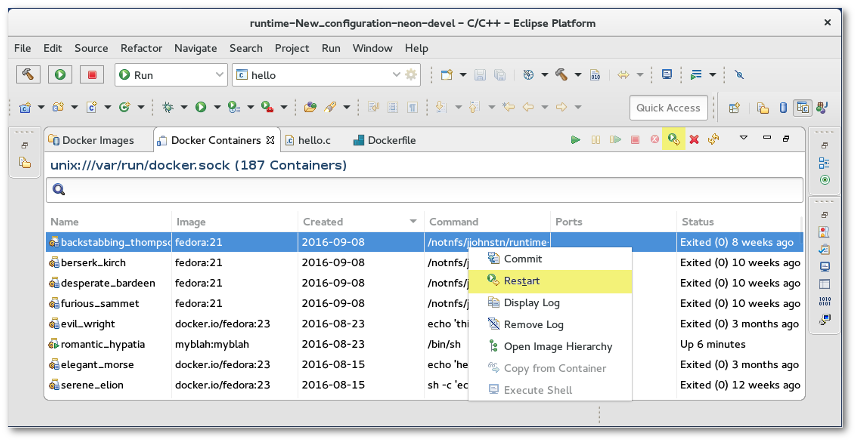Viewport: 857px width, 442px height.
Task: Click the green Run icon in second toolbar
Action: pos(201,107)
